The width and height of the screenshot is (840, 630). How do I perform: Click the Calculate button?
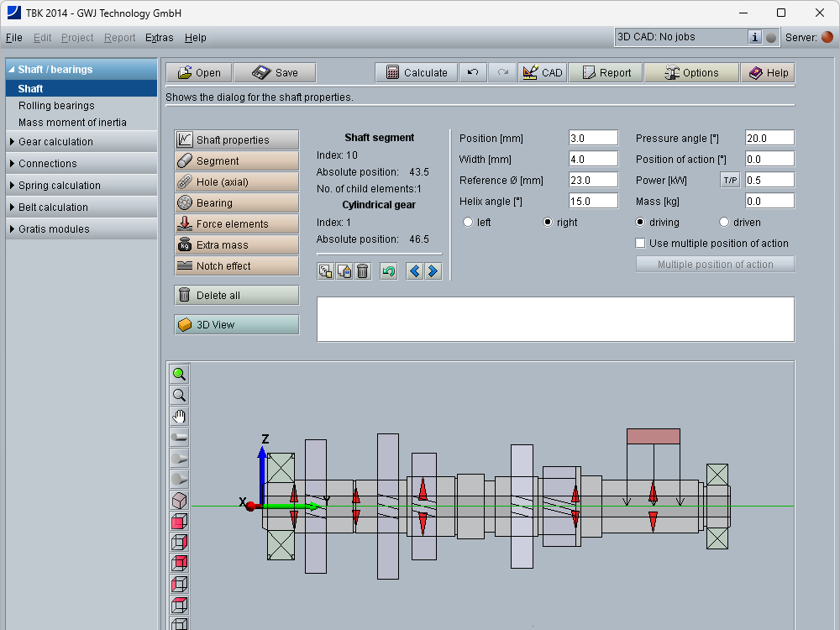(417, 73)
